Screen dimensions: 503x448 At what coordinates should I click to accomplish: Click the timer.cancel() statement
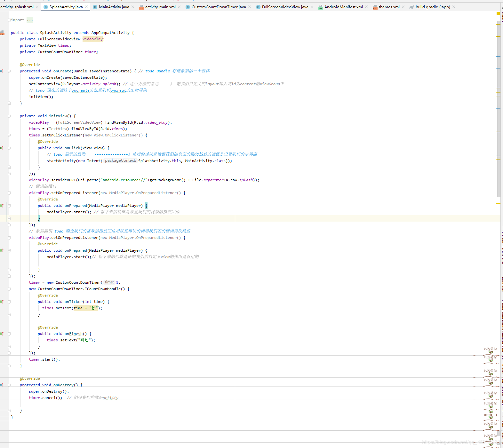click(x=45, y=398)
